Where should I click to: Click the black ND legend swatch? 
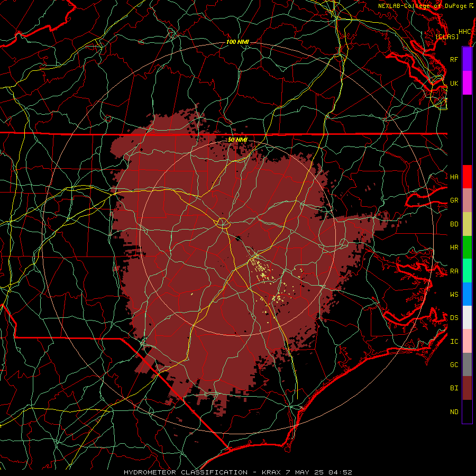(x=467, y=411)
